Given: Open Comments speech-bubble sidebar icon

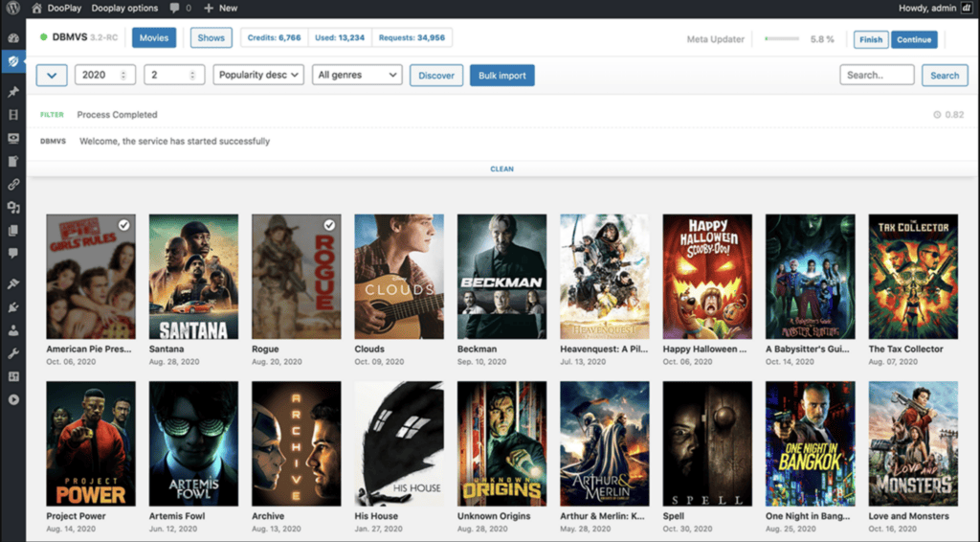Looking at the screenshot, I should click(x=13, y=253).
